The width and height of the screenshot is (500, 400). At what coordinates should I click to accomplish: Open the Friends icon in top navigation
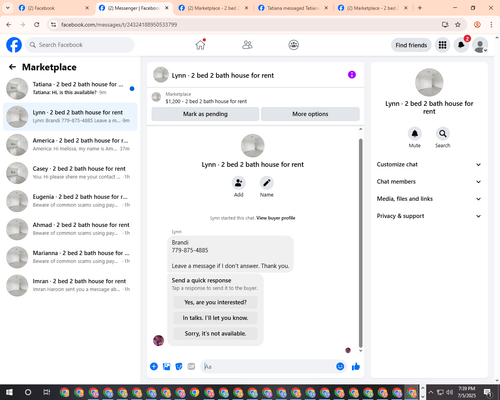[247, 45]
